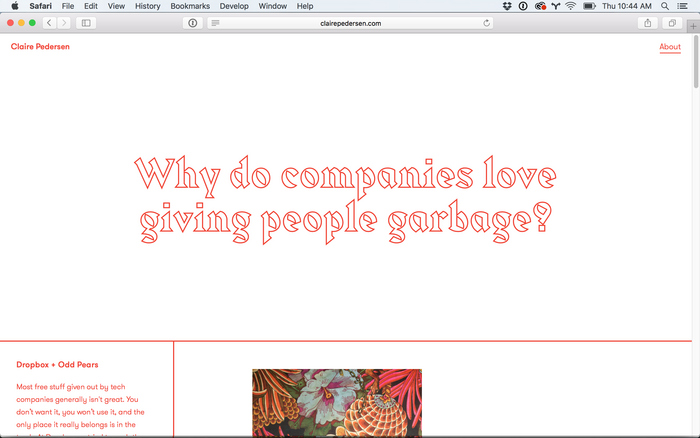
Task: Open the Dropbox menu bar icon
Action: point(507,6)
